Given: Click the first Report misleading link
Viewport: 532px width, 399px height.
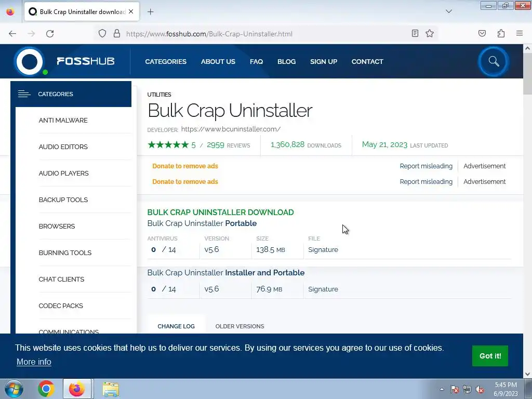Looking at the screenshot, I should [426, 166].
